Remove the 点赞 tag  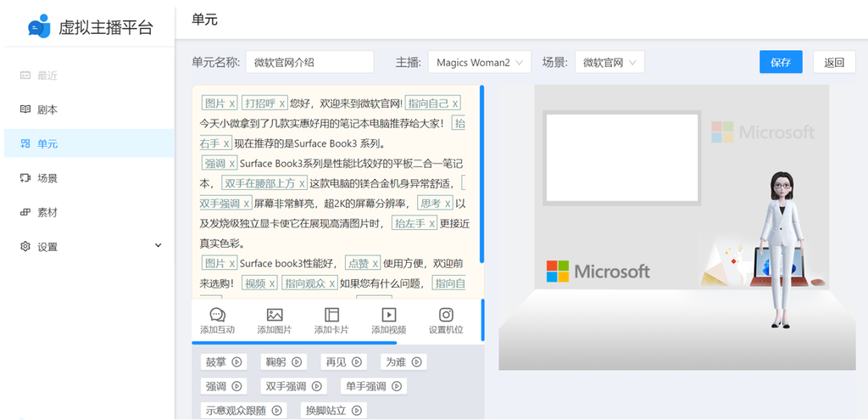(x=376, y=263)
